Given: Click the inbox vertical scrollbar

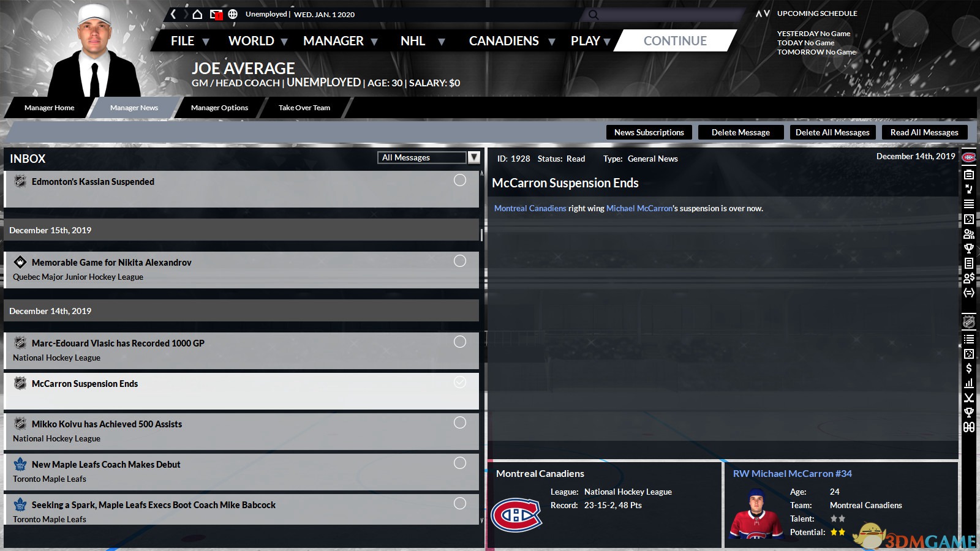Looking at the screenshot, I should pyautogui.click(x=481, y=234).
